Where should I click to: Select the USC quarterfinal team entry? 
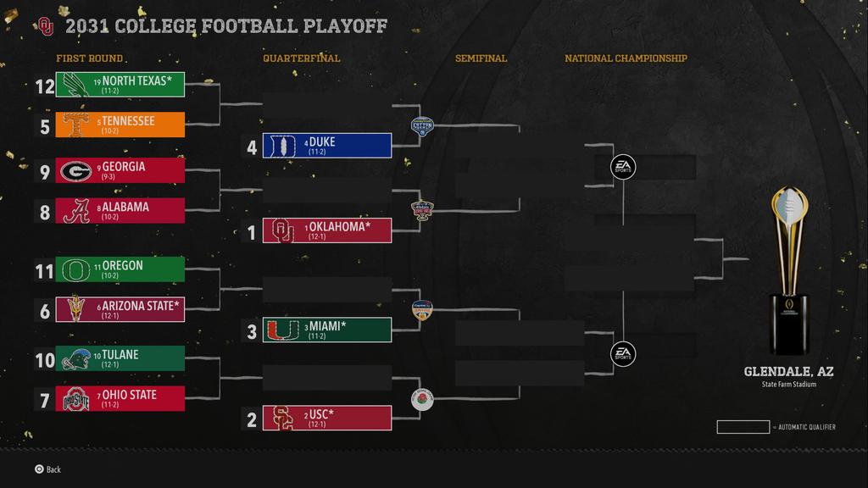(327, 418)
